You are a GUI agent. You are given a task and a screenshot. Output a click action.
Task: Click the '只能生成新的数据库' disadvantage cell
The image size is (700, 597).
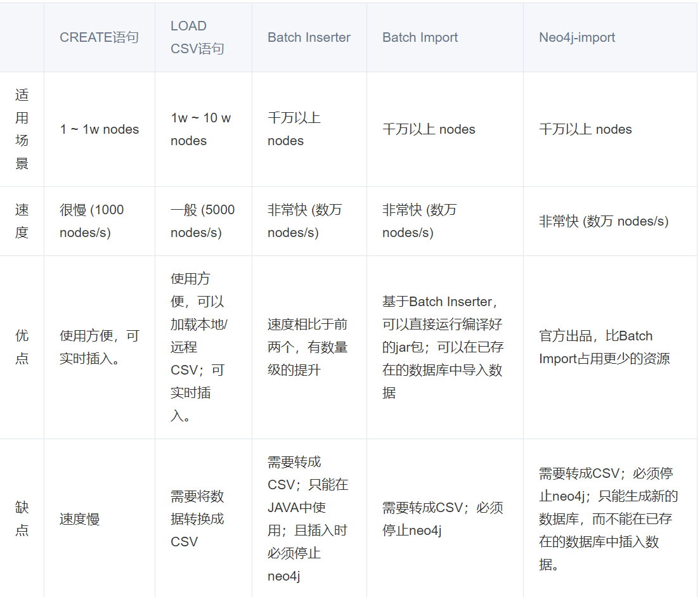(x=610, y=518)
